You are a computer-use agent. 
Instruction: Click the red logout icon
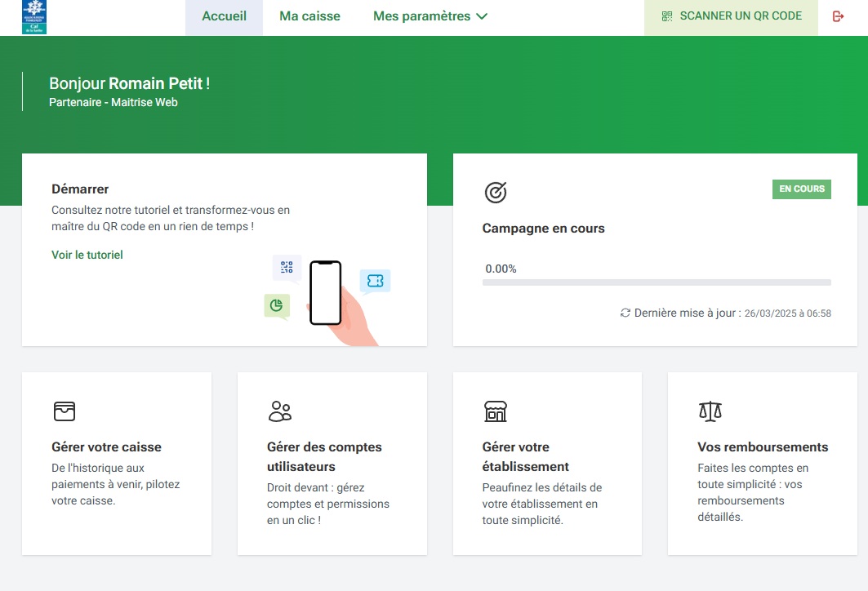click(838, 16)
